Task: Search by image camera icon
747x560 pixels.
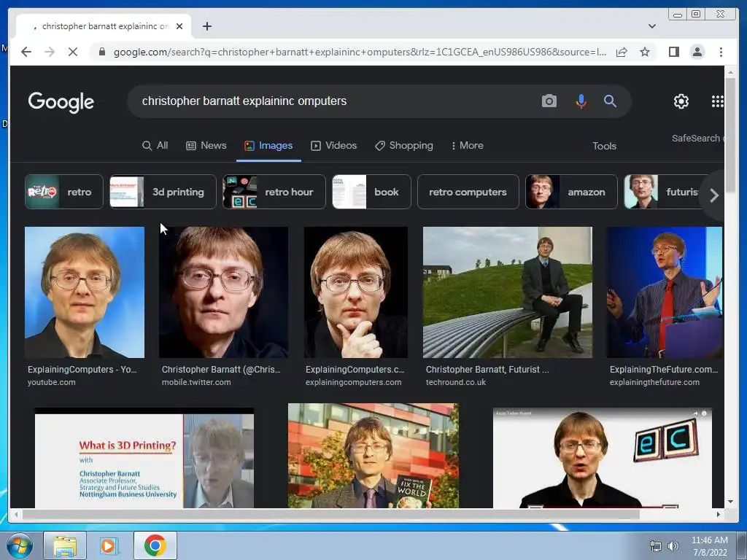Action: (x=549, y=101)
